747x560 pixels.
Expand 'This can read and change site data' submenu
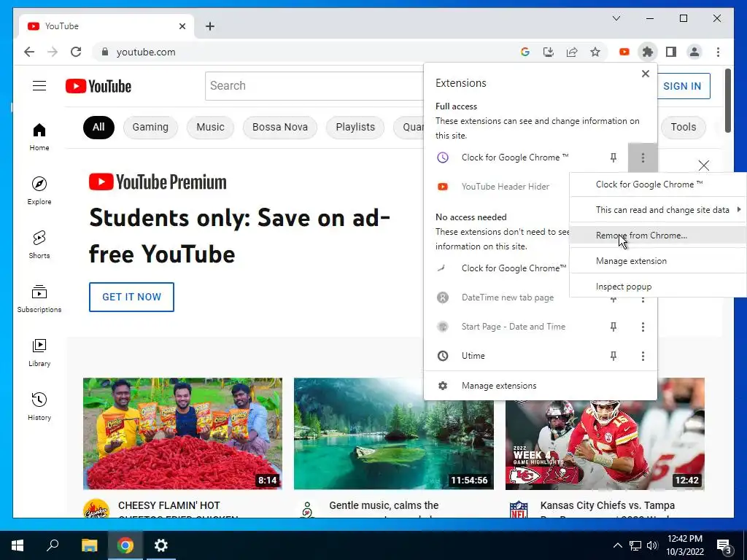[x=659, y=210]
